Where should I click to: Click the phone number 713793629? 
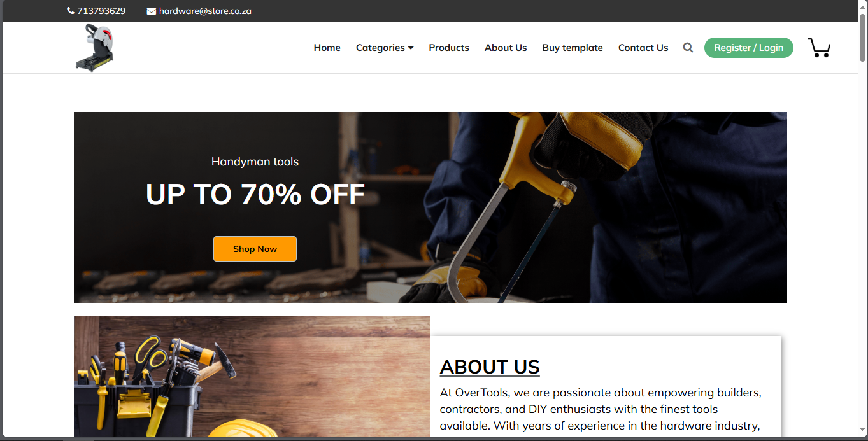[101, 11]
